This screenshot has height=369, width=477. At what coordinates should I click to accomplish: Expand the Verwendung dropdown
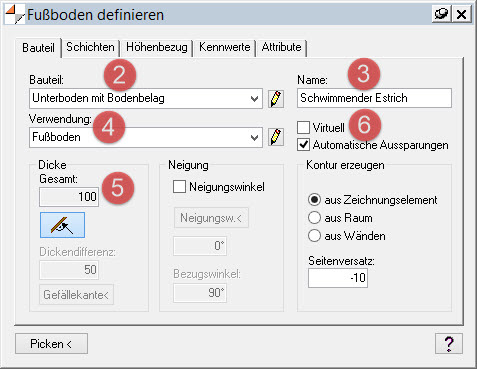pyautogui.click(x=254, y=137)
